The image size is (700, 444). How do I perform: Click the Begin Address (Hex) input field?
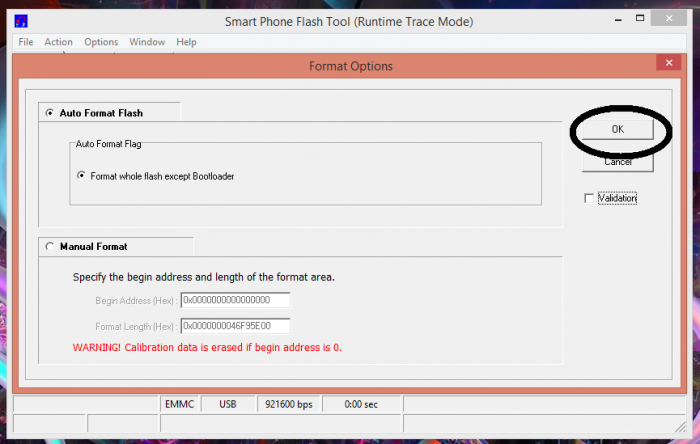[x=235, y=300]
